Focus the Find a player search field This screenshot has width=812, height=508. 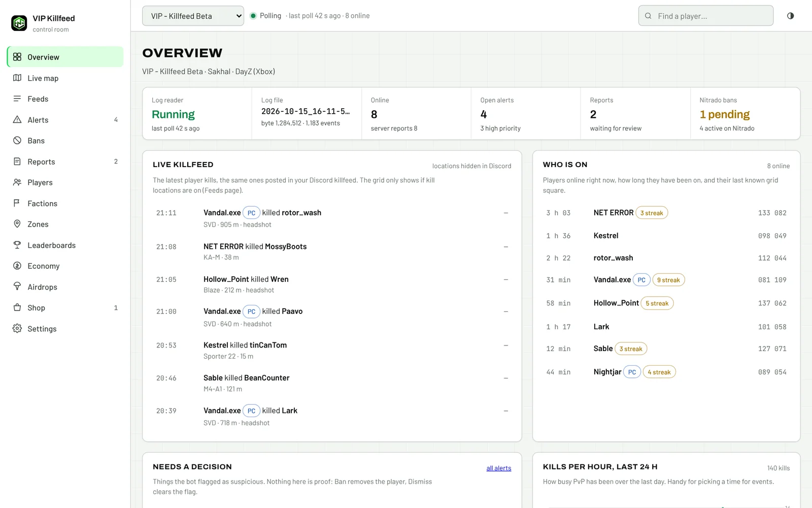[705, 16]
